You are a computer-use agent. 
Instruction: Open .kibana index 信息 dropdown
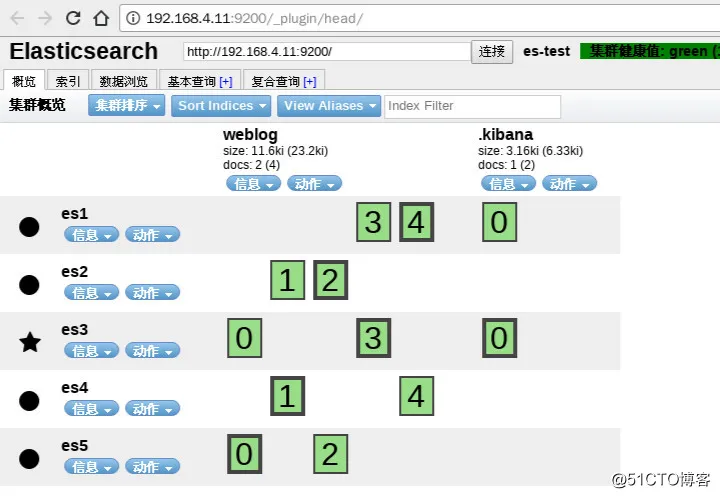coord(508,184)
